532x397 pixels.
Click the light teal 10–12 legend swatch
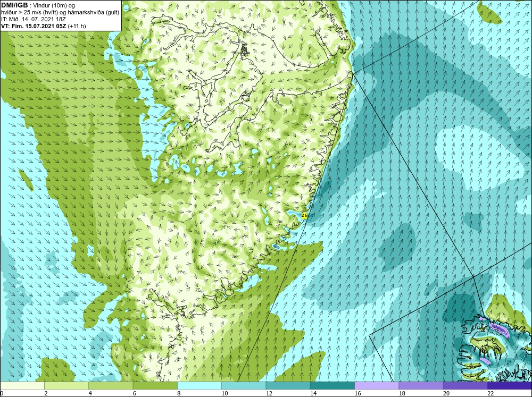tap(244, 386)
